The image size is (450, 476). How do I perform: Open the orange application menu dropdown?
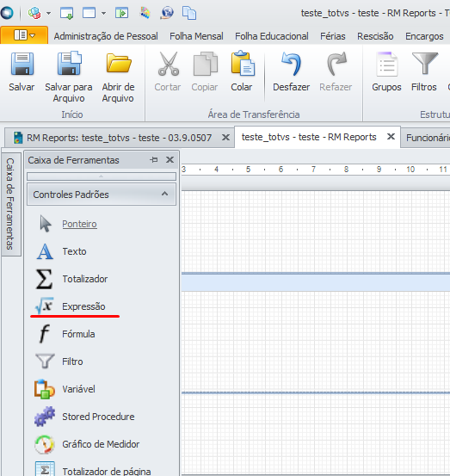pyautogui.click(x=24, y=35)
